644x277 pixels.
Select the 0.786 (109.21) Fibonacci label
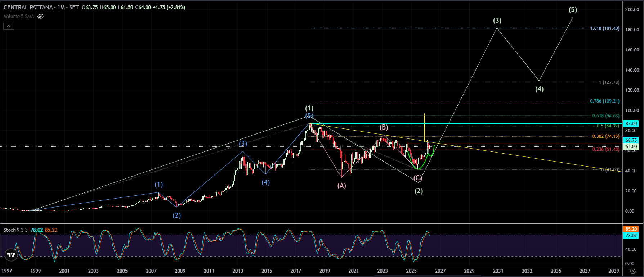click(605, 101)
